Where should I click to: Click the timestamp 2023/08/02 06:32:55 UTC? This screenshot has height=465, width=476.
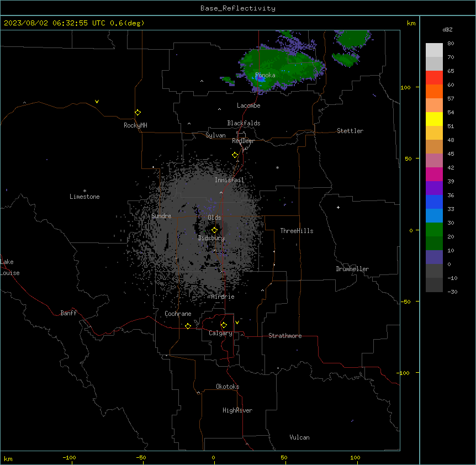(54, 23)
